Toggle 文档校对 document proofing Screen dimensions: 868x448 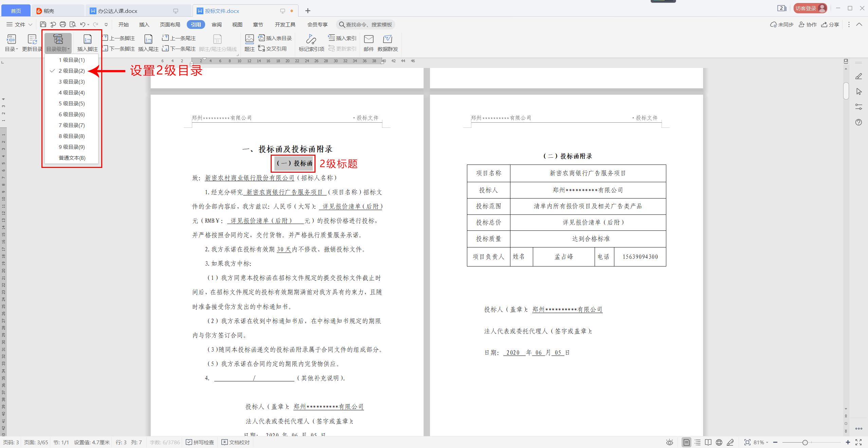(x=236, y=442)
